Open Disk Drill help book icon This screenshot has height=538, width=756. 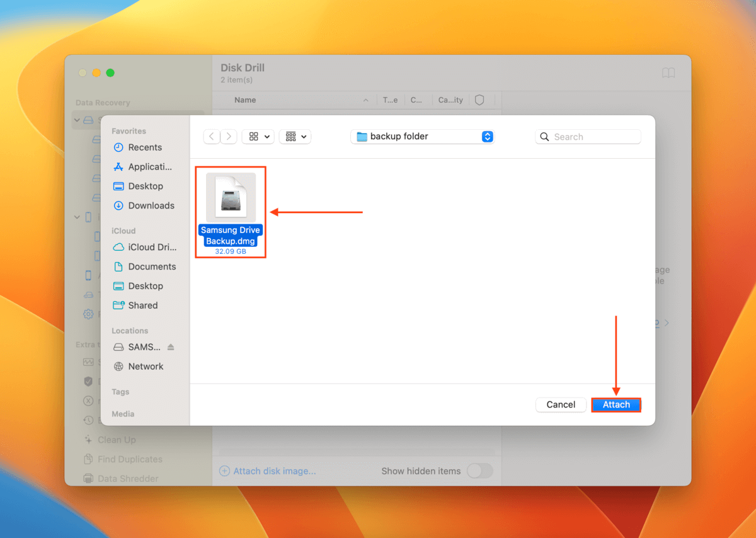pyautogui.click(x=668, y=73)
